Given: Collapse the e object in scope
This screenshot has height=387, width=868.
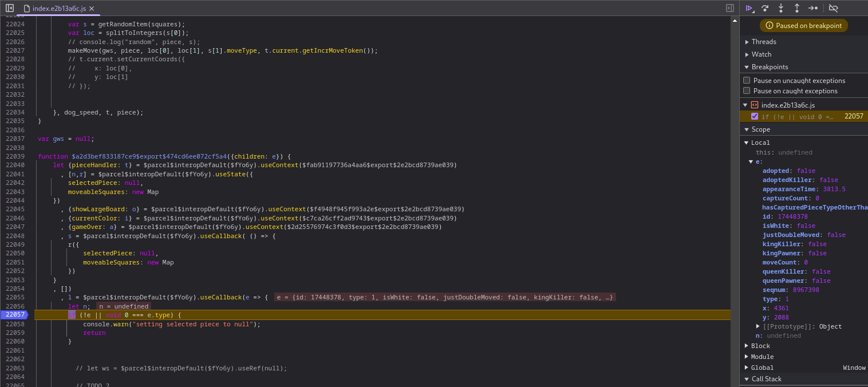Looking at the screenshot, I should (751, 161).
